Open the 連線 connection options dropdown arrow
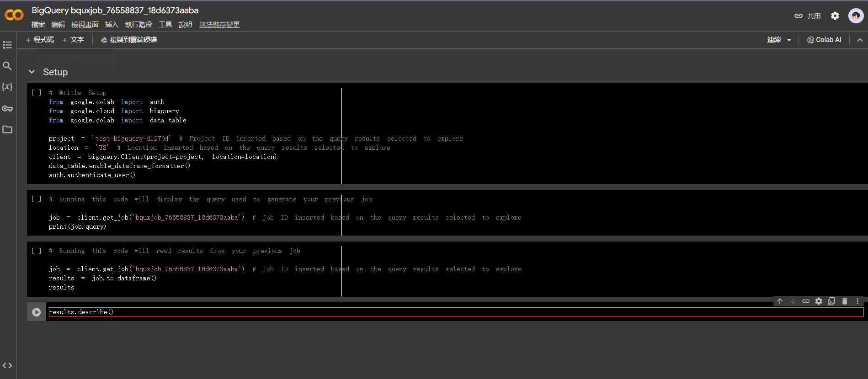This screenshot has width=868, height=379. tap(789, 40)
